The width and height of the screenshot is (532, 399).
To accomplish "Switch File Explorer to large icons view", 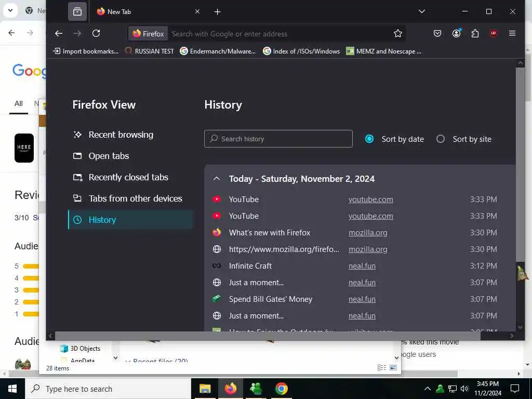I will pyautogui.click(x=393, y=368).
